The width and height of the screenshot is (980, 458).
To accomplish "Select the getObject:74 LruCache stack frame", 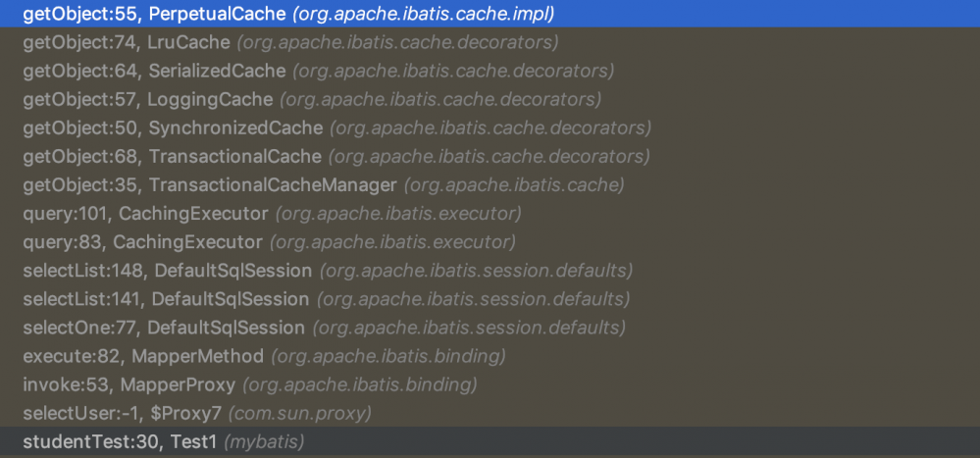I will (x=127, y=43).
